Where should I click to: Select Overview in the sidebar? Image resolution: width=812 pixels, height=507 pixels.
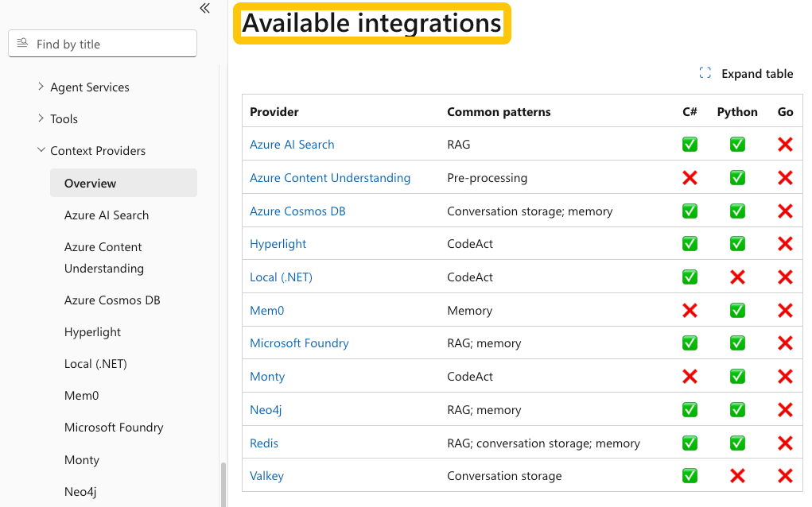(x=123, y=183)
